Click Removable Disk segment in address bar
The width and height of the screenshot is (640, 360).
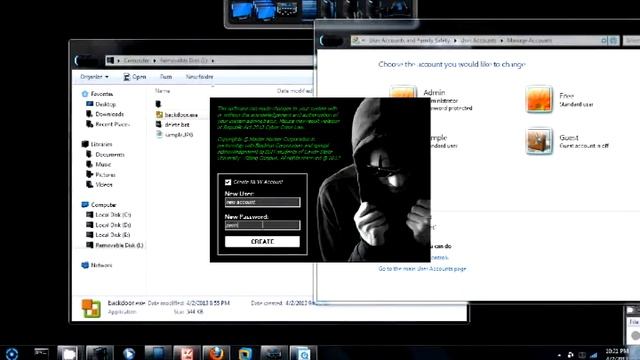tap(183, 60)
